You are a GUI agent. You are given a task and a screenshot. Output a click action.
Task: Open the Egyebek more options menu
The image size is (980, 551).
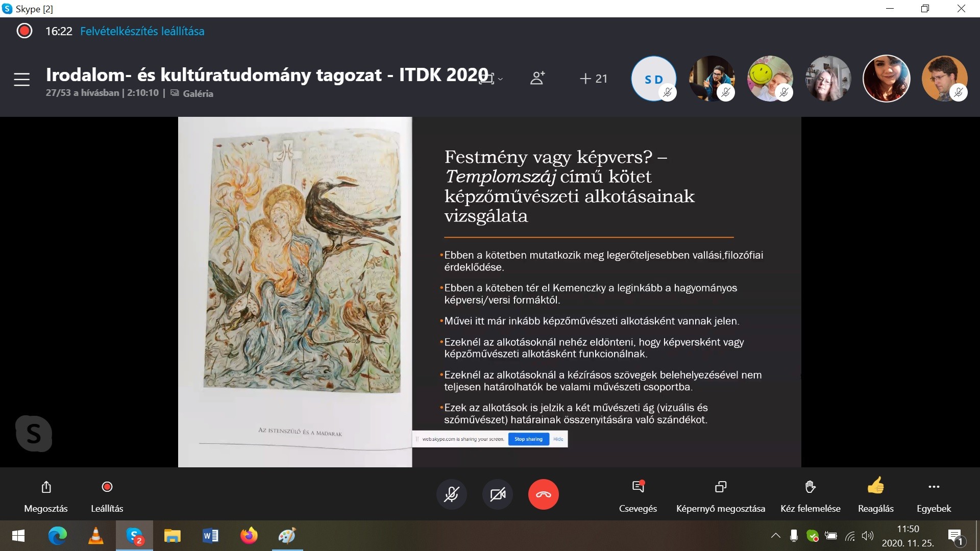[934, 487]
